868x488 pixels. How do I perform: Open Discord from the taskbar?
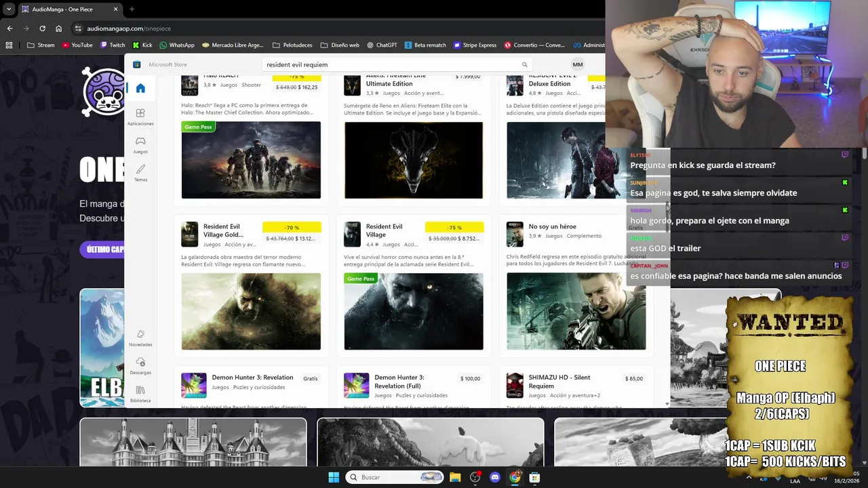(495, 477)
